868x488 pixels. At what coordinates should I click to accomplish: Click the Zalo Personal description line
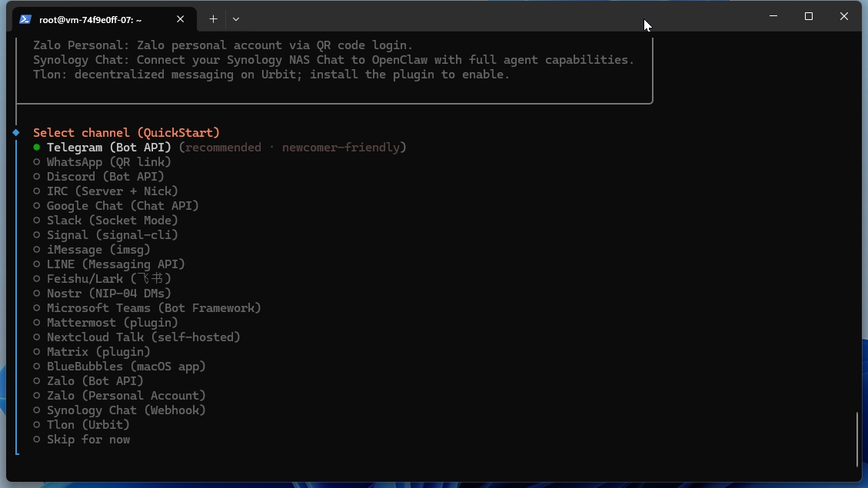223,45
